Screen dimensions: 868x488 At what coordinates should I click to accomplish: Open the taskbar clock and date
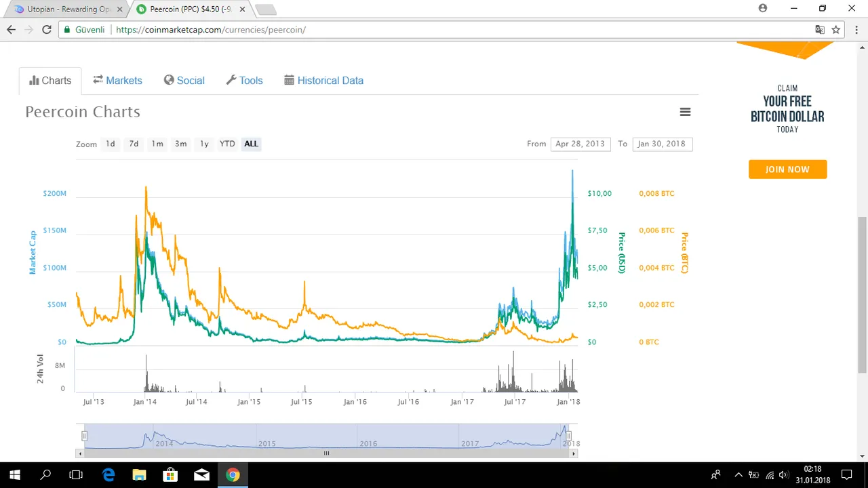[x=812, y=475]
